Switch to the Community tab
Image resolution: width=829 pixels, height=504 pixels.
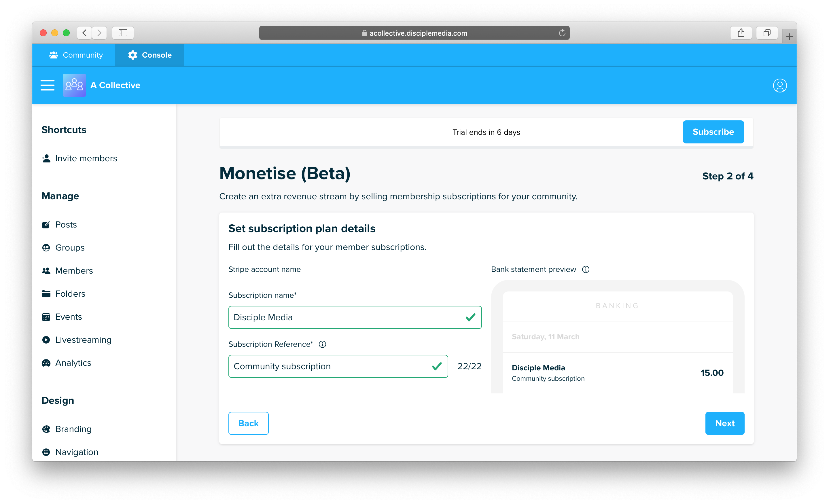76,55
